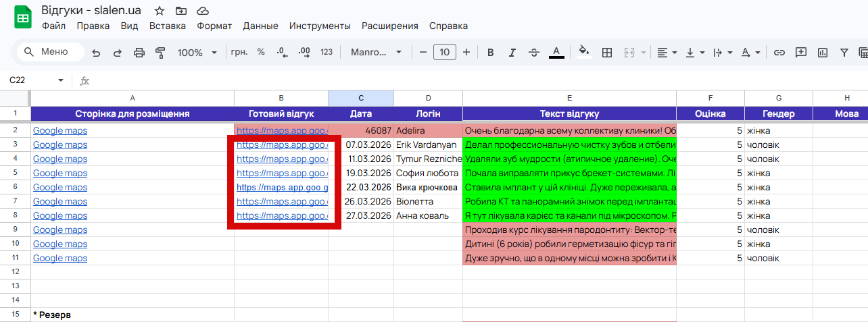Screen dimensions: 868x322
Task: Open the Формат menu
Action: [214, 26]
